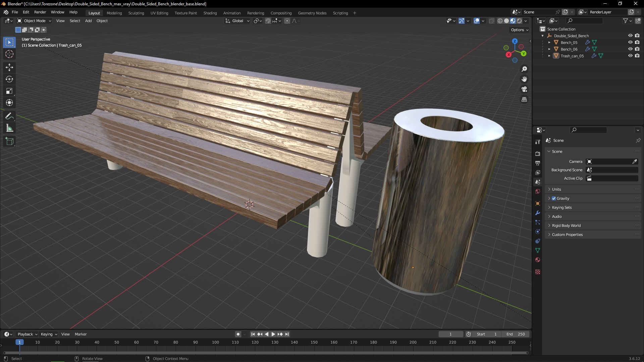
Task: Click the zoom viewport icon
Action: (524, 69)
